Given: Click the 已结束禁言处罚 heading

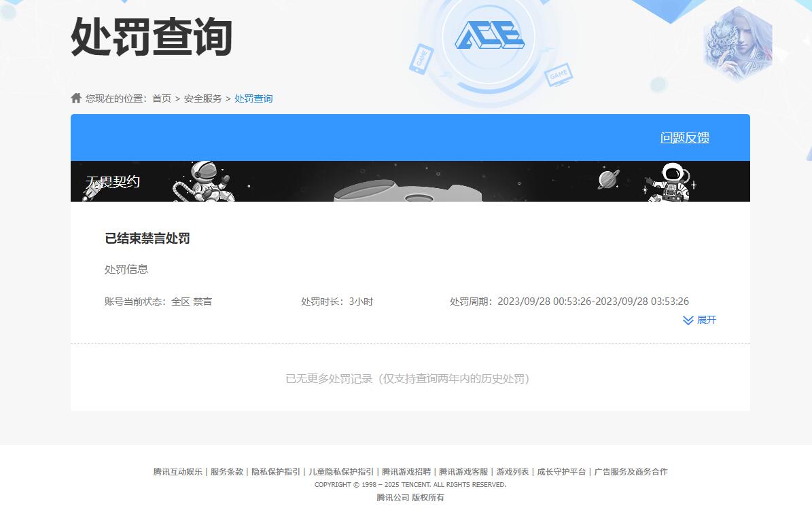Looking at the screenshot, I should (x=147, y=238).
